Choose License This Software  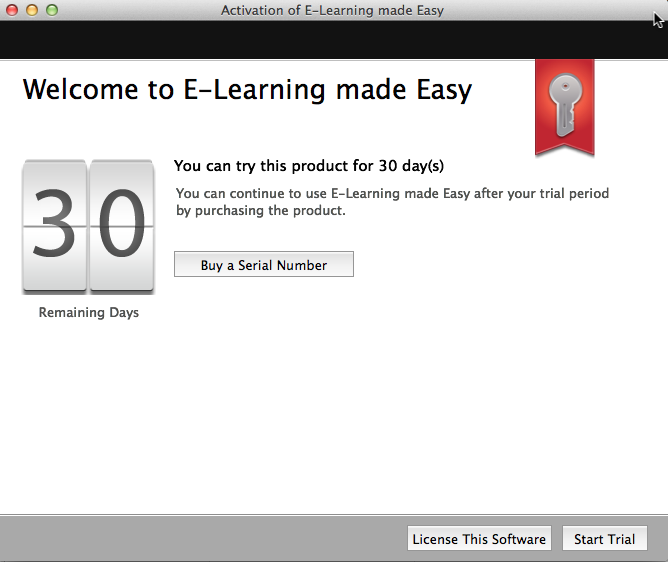[x=479, y=539]
